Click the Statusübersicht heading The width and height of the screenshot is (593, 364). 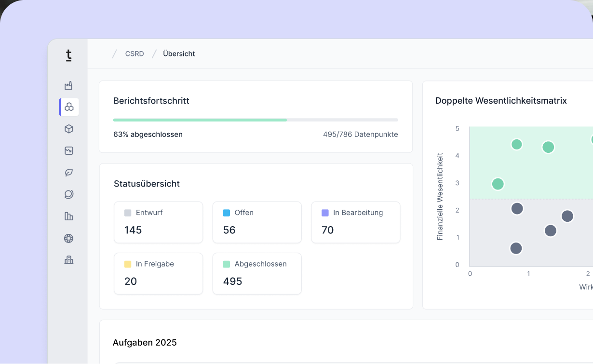(147, 184)
